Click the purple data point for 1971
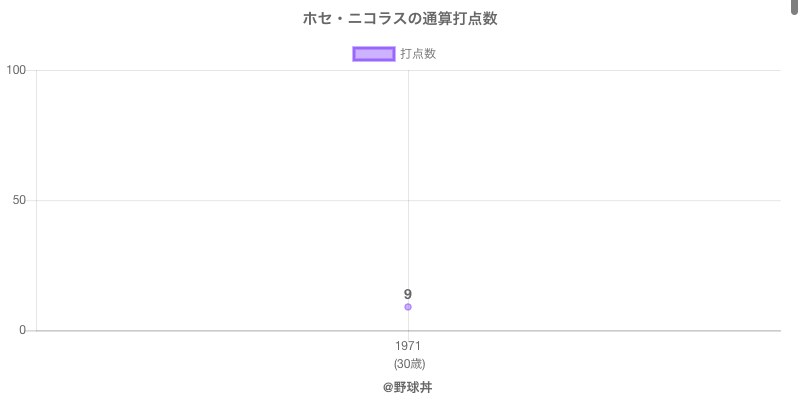This screenshot has width=800, height=400. click(408, 307)
